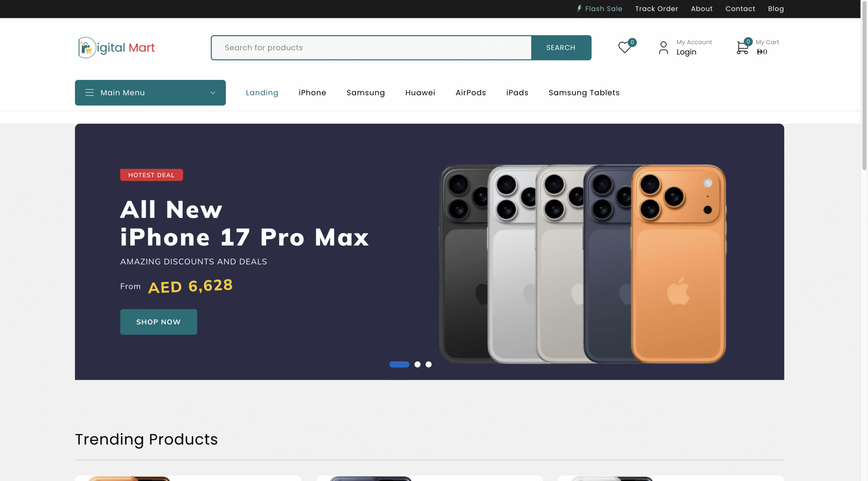Click the SEARCH button
Screen dimensions: 868x481
(x=561, y=48)
